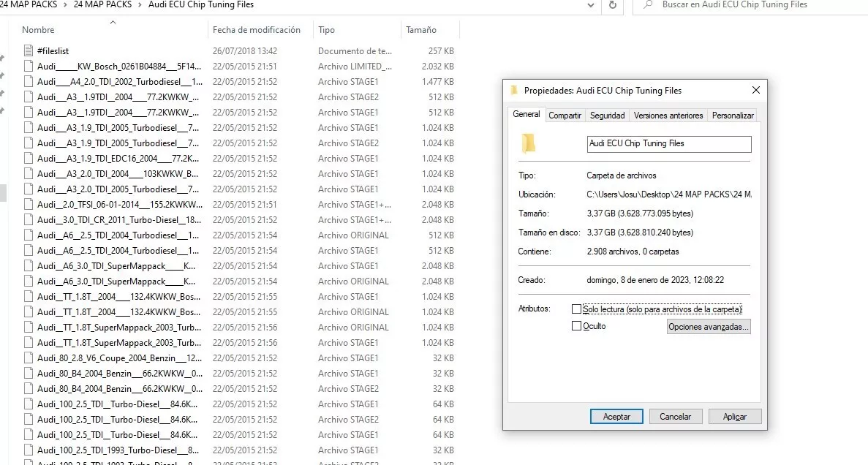
Task: Select the Audi_A6__2.5_TDI ORIGINAL file icon
Action: [29, 235]
